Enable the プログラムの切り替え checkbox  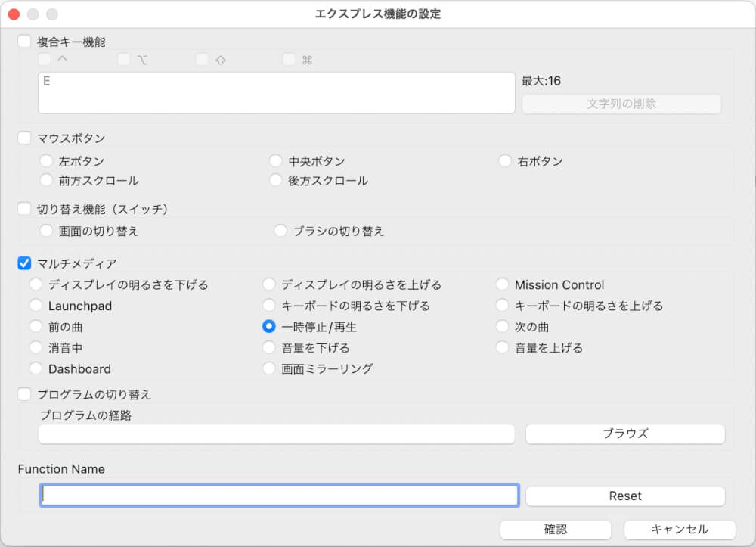[24, 394]
